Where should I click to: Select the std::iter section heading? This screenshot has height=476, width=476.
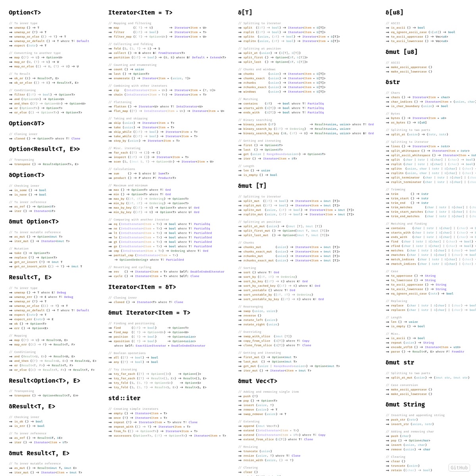click(x=124, y=398)
